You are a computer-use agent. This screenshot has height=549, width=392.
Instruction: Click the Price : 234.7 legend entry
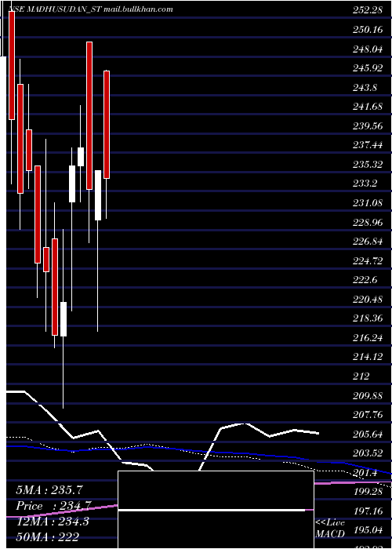[53, 506]
